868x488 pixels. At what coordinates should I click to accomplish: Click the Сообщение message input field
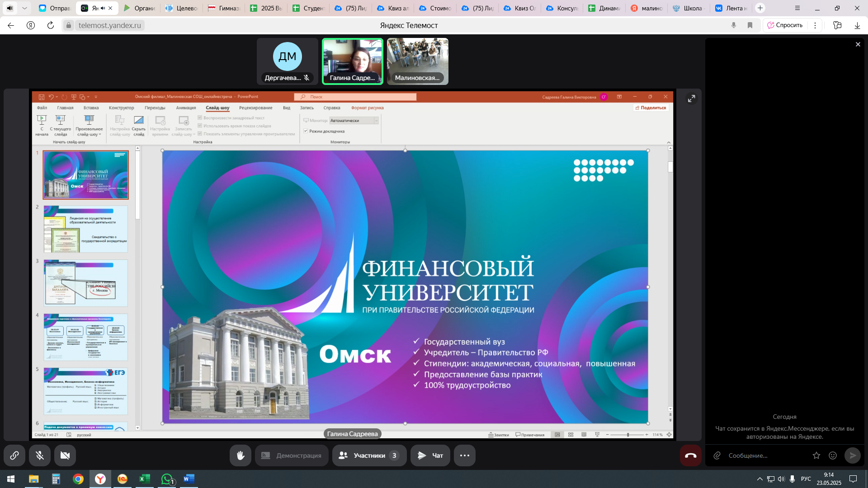pos(767,455)
